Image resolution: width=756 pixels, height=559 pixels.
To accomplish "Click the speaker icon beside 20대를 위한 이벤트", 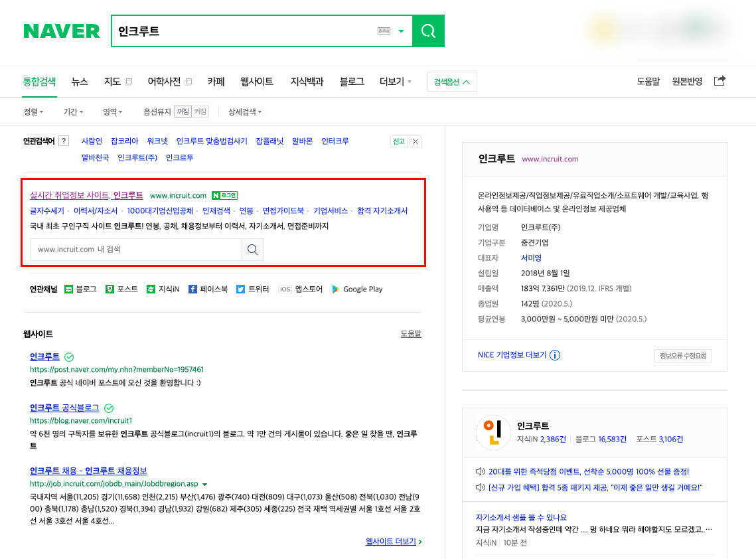I will point(480,471).
